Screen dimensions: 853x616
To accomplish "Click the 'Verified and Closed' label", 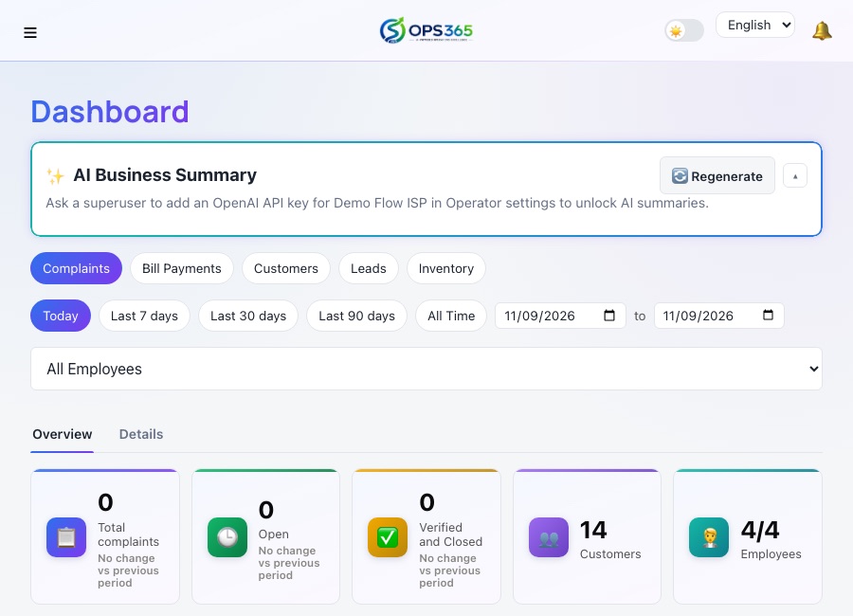I will pyautogui.click(x=450, y=534).
